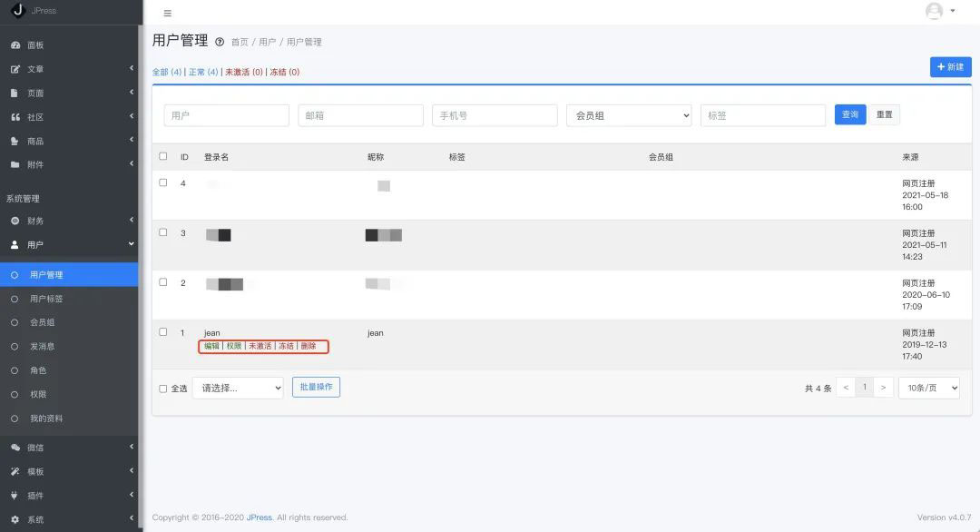Viewport: 980px width, 532px height.
Task: Open the user avatar menu at top right
Action: (x=939, y=11)
